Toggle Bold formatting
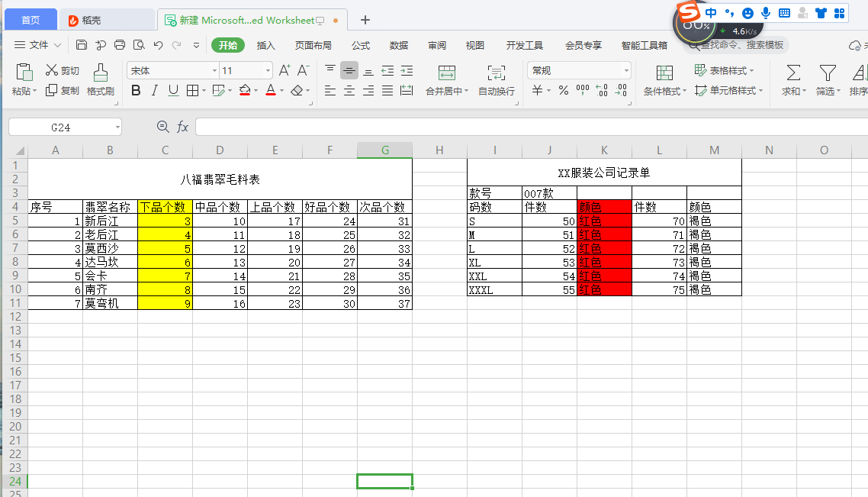This screenshot has width=868, height=497. click(x=136, y=90)
